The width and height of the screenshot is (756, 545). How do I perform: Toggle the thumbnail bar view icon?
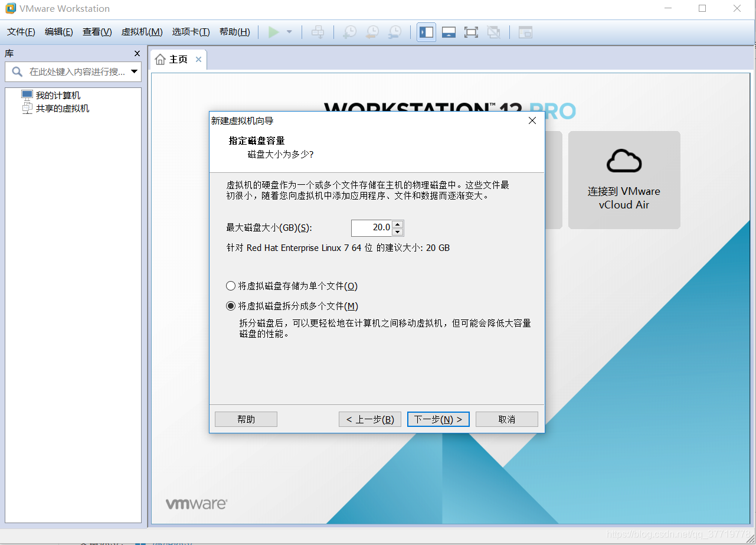[x=449, y=32]
